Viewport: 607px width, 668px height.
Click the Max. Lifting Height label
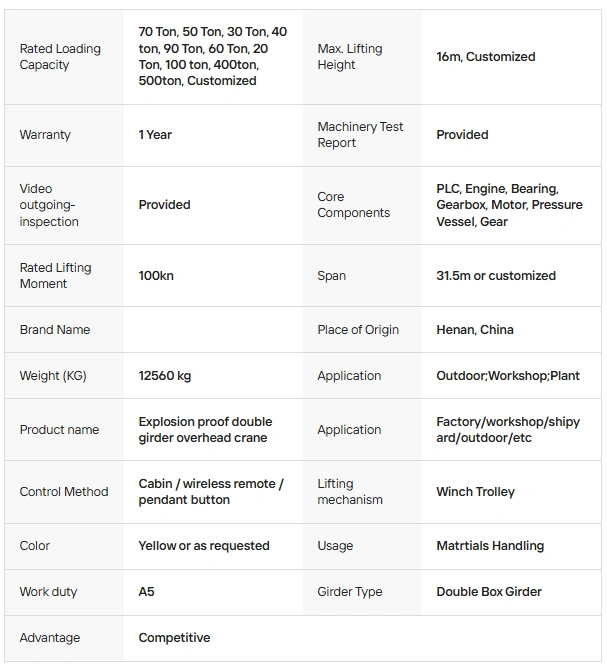(350, 57)
